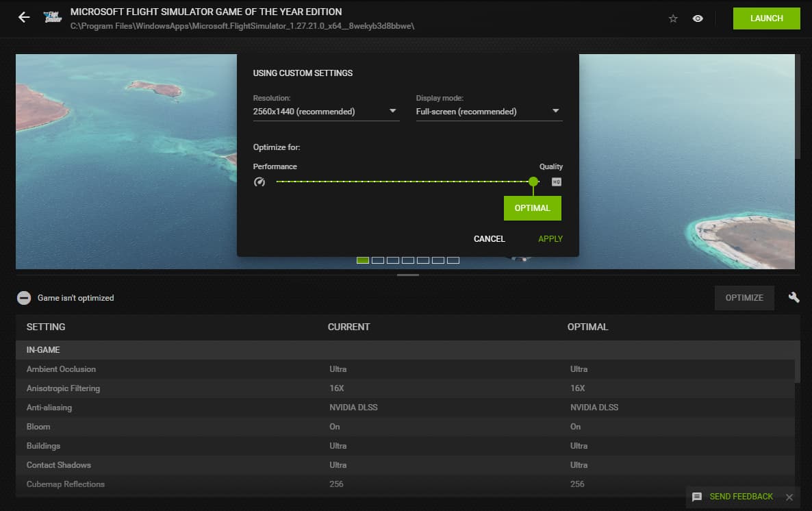Cancel the custom settings dialog
The width and height of the screenshot is (812, 511).
[x=489, y=239]
